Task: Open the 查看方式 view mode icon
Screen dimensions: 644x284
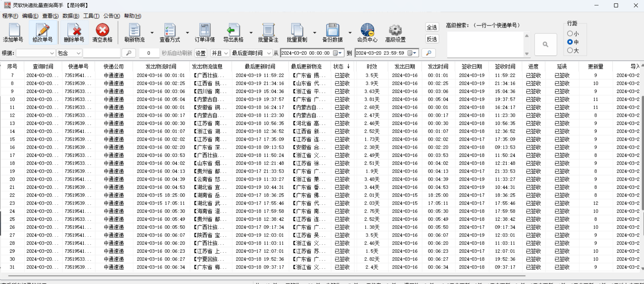Action: (170, 33)
